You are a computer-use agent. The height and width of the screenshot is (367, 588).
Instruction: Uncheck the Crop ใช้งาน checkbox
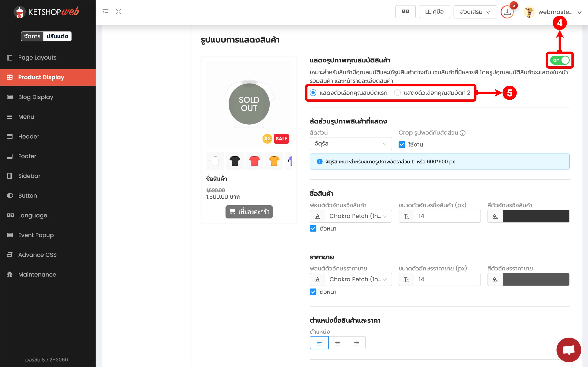coord(402,144)
